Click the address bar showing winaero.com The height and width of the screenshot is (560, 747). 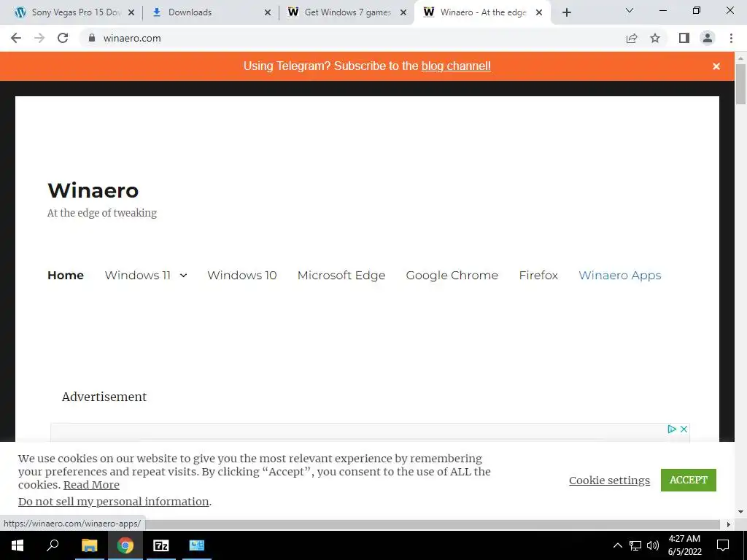pyautogui.click(x=352, y=38)
